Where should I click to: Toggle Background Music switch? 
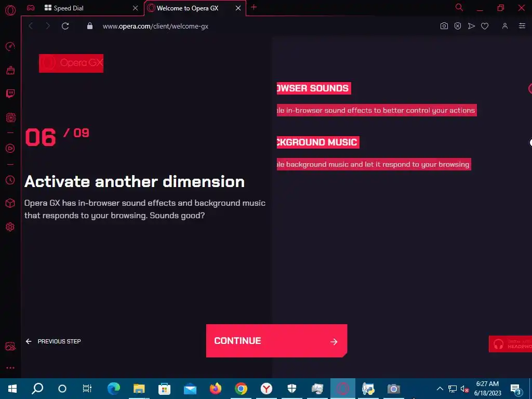point(530,142)
